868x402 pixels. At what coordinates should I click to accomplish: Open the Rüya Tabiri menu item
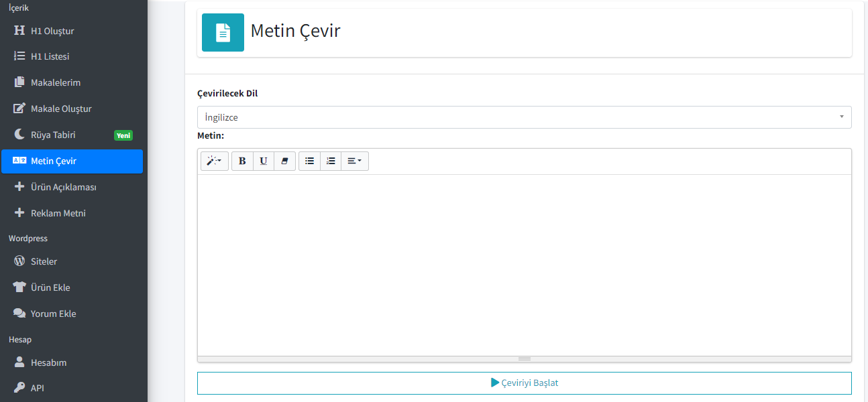point(72,135)
